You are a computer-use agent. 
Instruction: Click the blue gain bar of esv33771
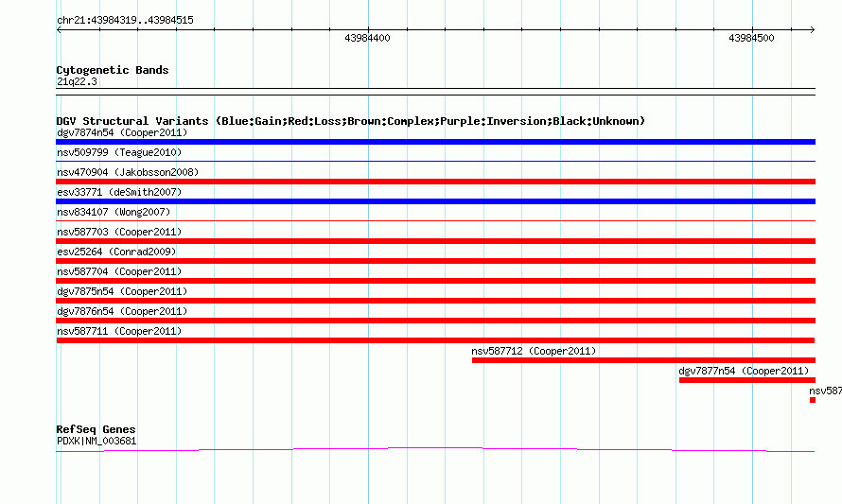click(x=435, y=201)
